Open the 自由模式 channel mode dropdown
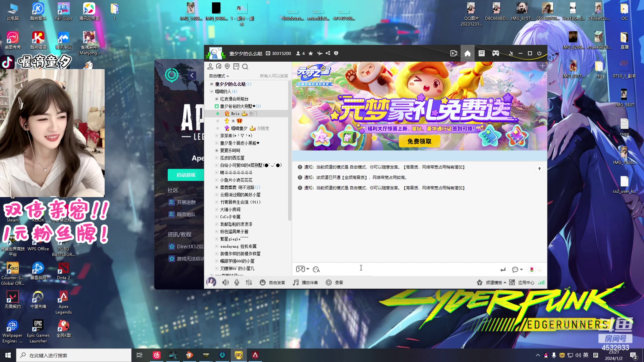 (x=219, y=76)
